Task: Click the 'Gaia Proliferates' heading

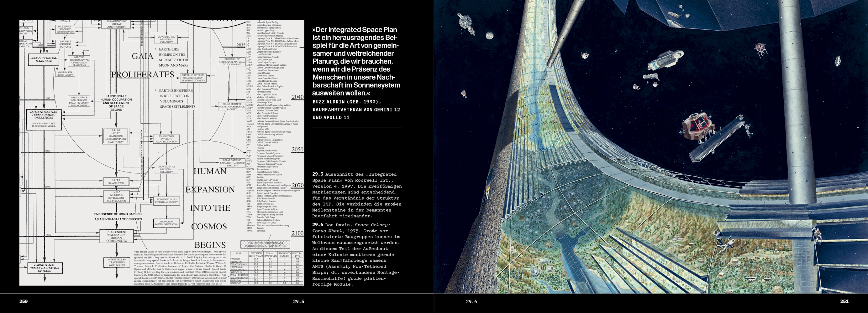Action: point(143,65)
